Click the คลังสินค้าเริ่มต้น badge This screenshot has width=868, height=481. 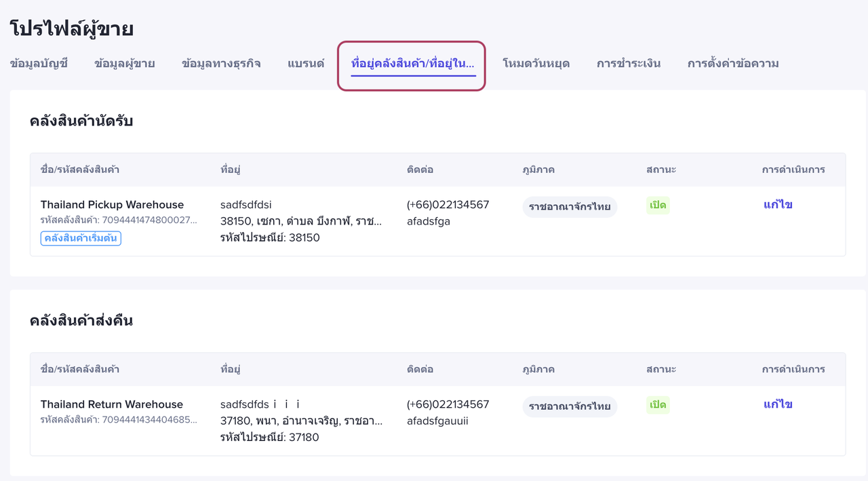click(81, 238)
